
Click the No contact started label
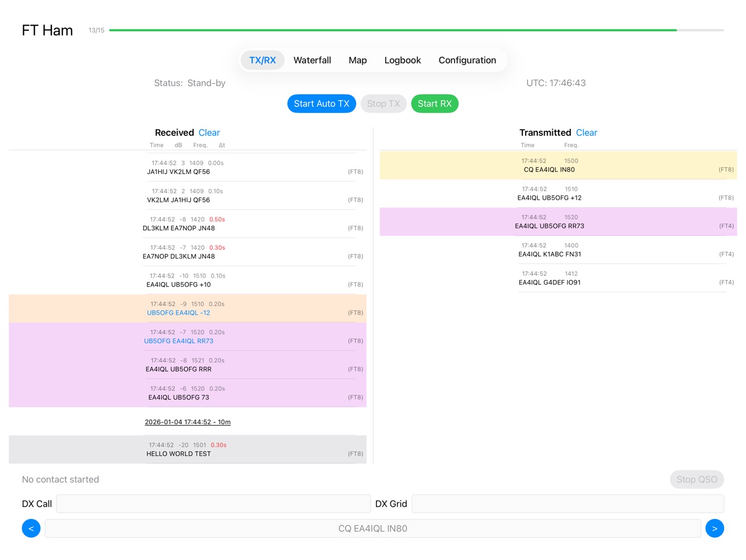pos(61,480)
